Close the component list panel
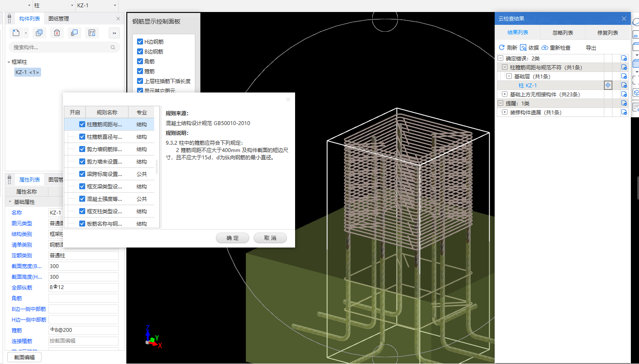This screenshot has height=364, width=639. tap(118, 18)
